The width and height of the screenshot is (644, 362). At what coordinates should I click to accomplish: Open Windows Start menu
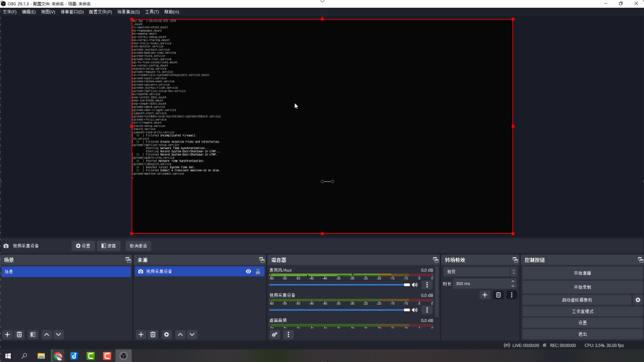coord(8,356)
